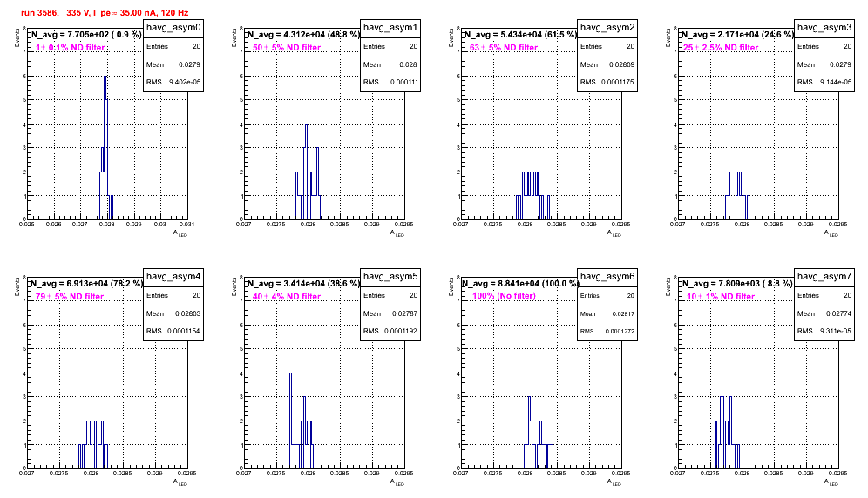Select the havg_asym7 stats box title
868x498 pixels.
(824, 276)
